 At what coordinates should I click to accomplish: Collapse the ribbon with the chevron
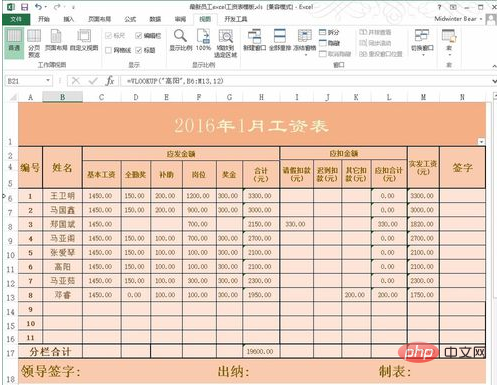[494, 66]
